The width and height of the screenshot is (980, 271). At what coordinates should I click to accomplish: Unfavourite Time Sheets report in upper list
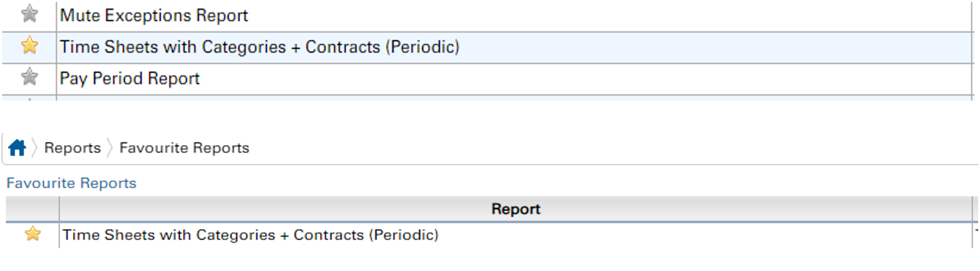point(29,46)
